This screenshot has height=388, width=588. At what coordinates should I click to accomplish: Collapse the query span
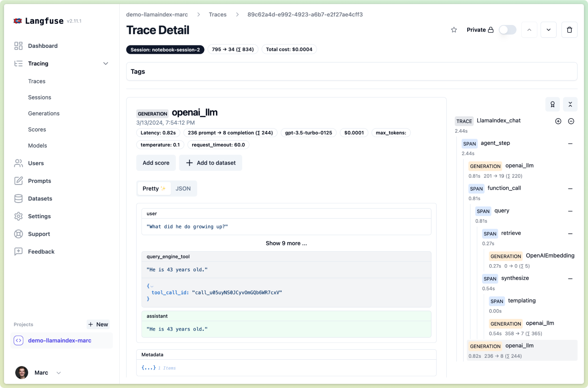[570, 211]
